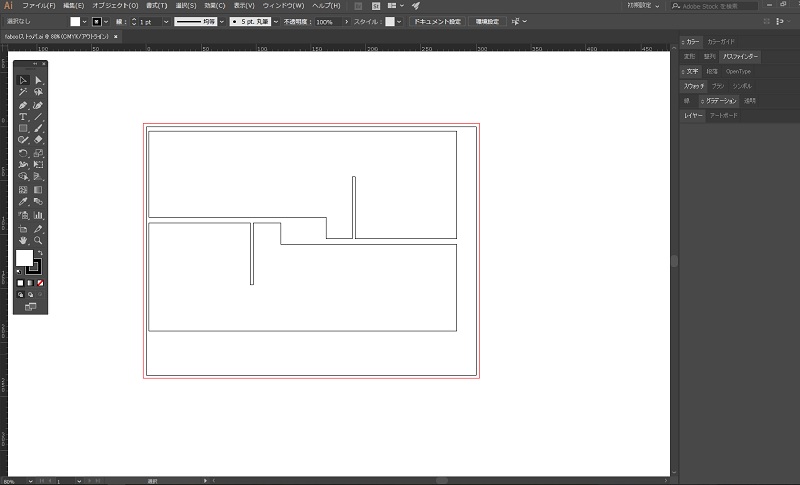Click the 環境設定 button
The width and height of the screenshot is (800, 485).
pos(487,21)
